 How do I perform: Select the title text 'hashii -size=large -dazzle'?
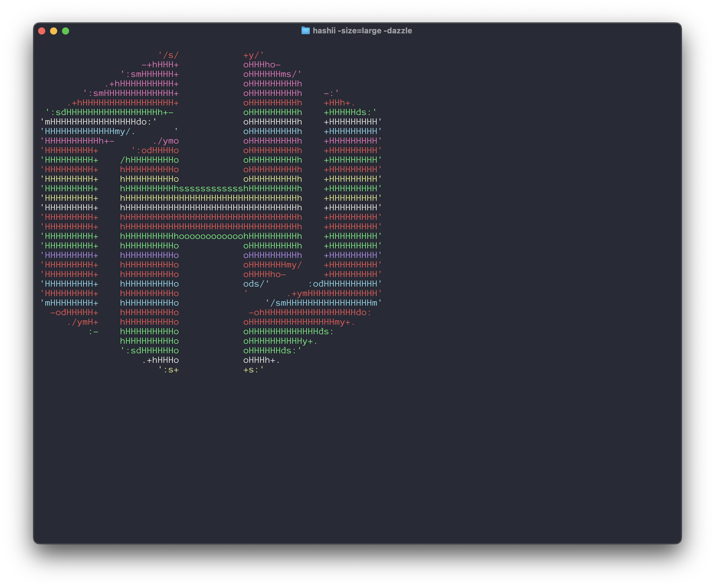tap(362, 30)
